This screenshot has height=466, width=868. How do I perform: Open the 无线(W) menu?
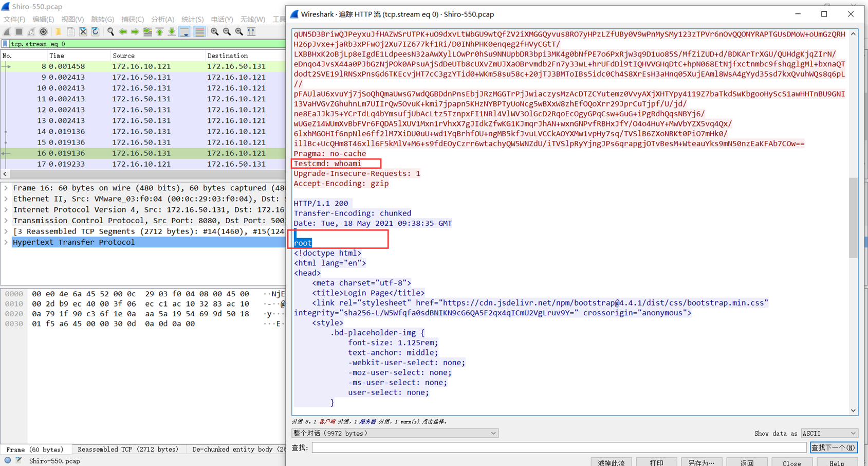(x=253, y=20)
